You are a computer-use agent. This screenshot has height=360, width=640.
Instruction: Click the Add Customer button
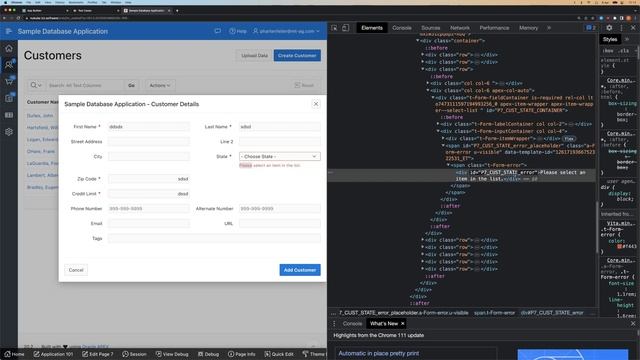pos(300,270)
